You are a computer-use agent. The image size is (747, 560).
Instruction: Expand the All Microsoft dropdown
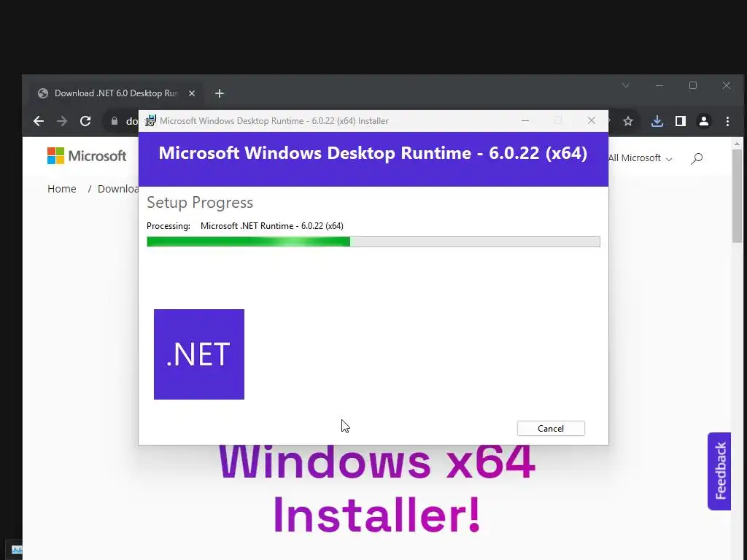click(x=640, y=158)
